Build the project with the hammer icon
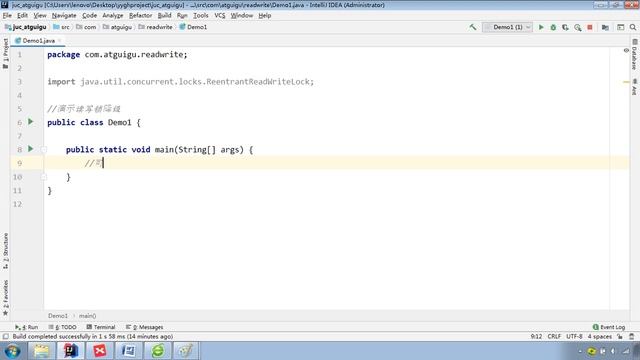 point(473,27)
